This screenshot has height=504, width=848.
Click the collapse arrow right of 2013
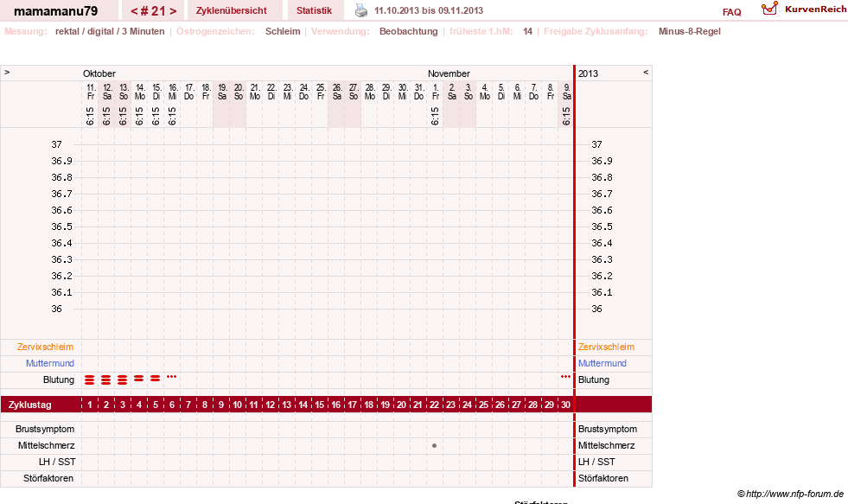click(x=646, y=72)
